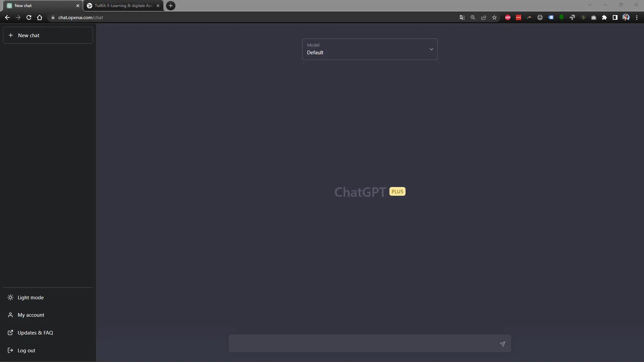This screenshot has width=644, height=362.
Task: Click the ChatGPT PLUS badge
Action: (397, 191)
